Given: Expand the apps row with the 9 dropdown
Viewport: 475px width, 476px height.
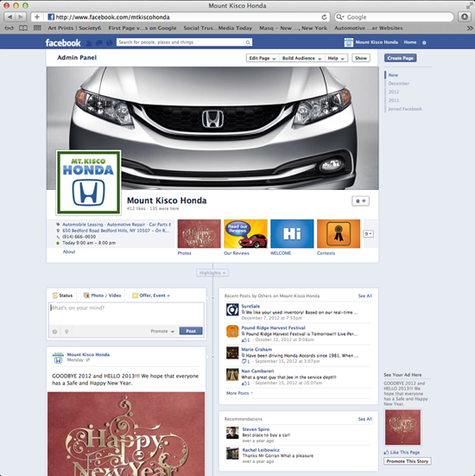Looking at the screenshot, I should click(x=369, y=234).
